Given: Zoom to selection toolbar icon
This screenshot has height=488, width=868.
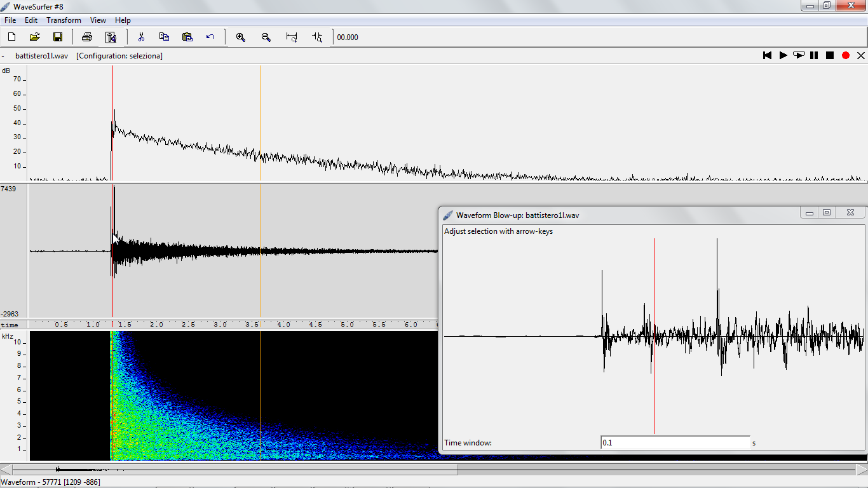Looking at the screenshot, I should coord(317,37).
